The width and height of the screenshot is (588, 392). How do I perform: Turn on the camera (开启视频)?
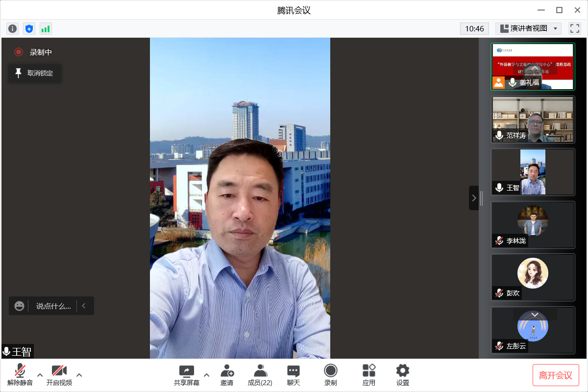point(59,375)
